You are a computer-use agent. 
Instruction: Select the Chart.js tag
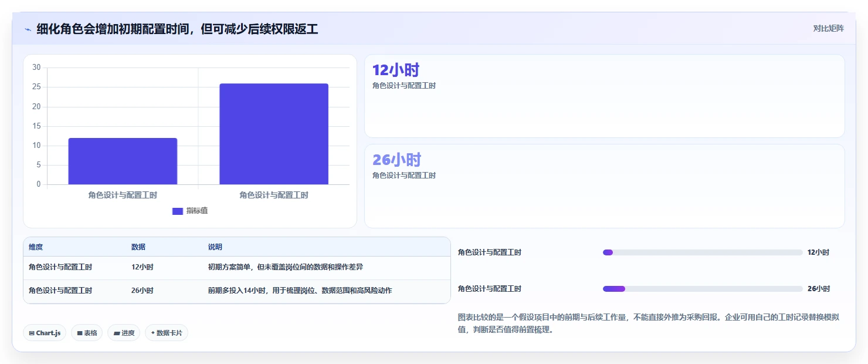(45, 333)
